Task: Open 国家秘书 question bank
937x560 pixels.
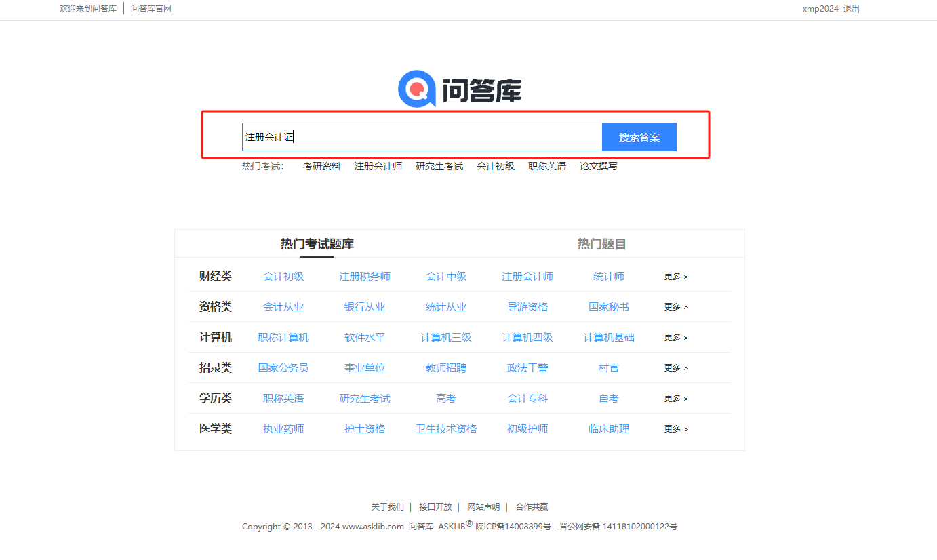Action: (609, 307)
